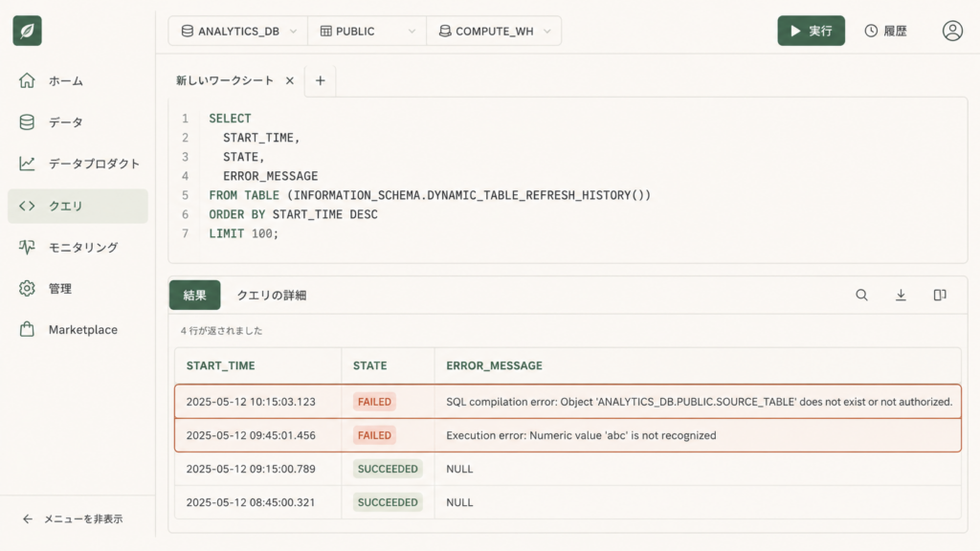This screenshot has width=980, height=551.
Task: Click the FAILED badge in the 10:15:03 row
Action: [x=374, y=402]
